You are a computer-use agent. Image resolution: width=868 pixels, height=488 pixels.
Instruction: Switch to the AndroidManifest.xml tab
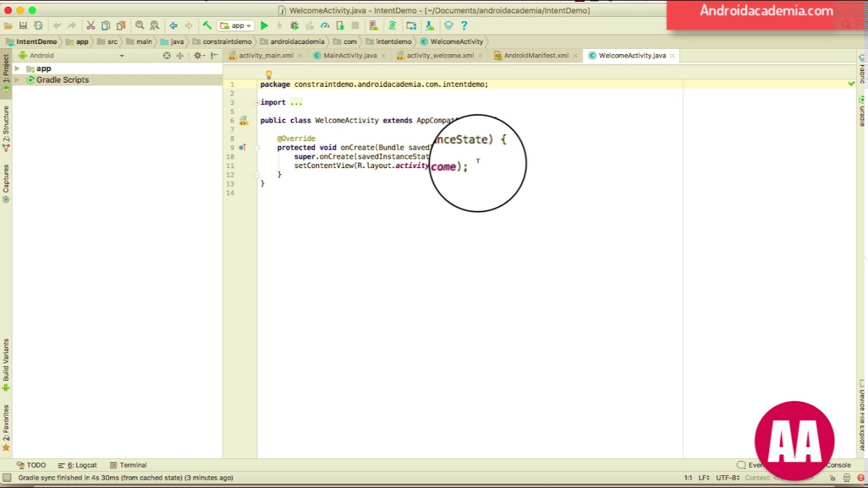point(536,56)
